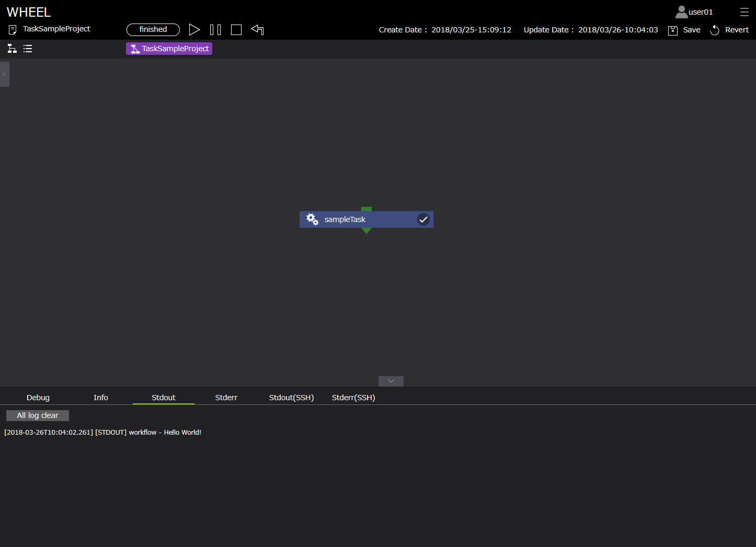Switch to list view icon
756x547 pixels.
[28, 49]
